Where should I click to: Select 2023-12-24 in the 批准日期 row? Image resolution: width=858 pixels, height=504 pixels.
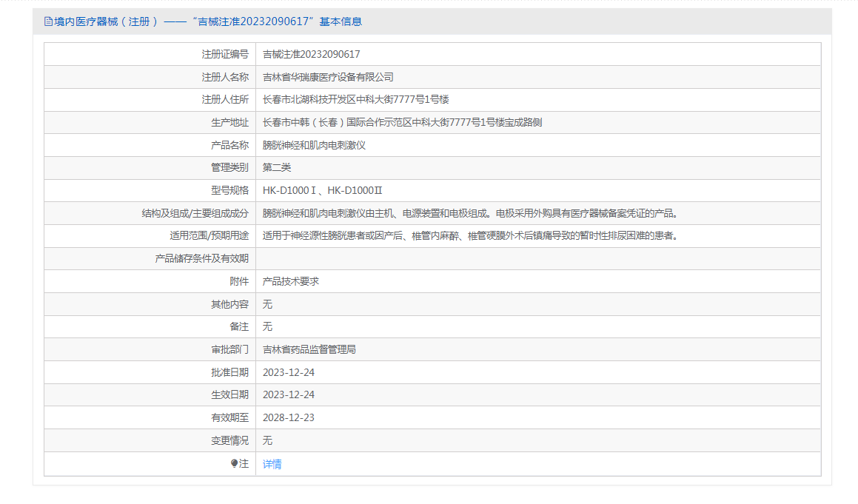click(289, 373)
